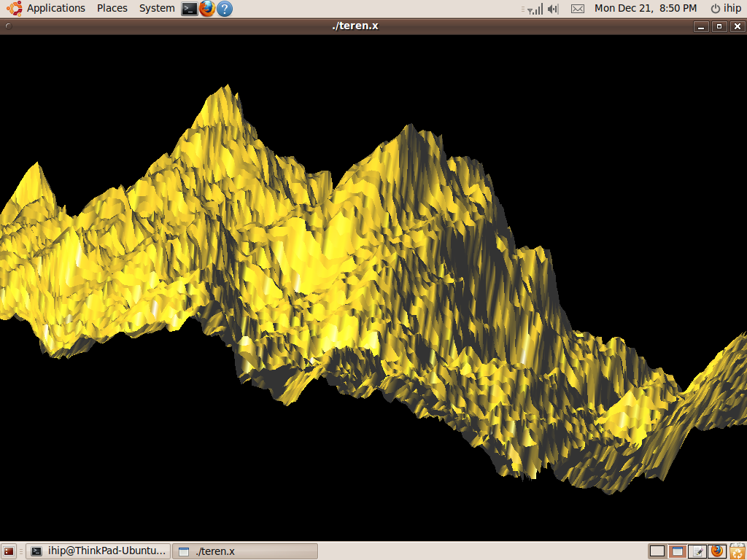Screen dimensions: 747x560
Task: Select the ./teren.x taskbar button
Action: pos(245,551)
